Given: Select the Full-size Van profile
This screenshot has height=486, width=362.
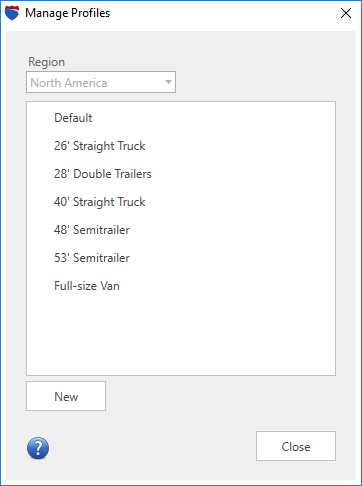Looking at the screenshot, I should 181,286.
